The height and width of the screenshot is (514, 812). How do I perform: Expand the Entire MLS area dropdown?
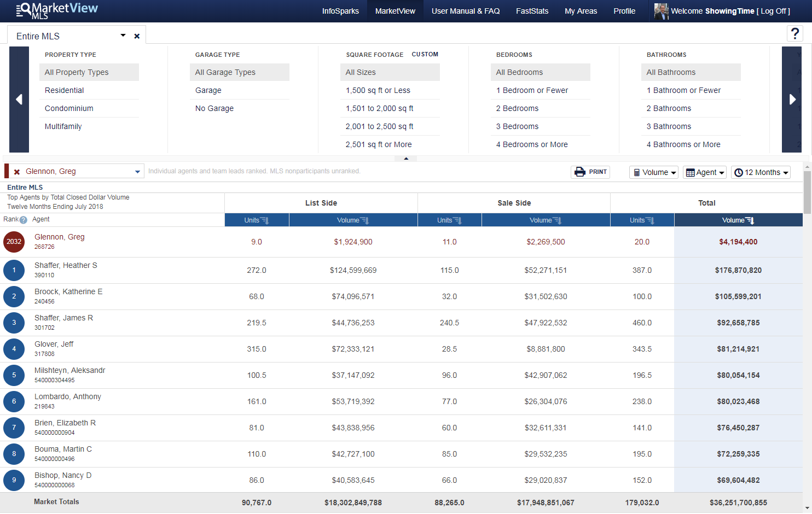pos(123,36)
